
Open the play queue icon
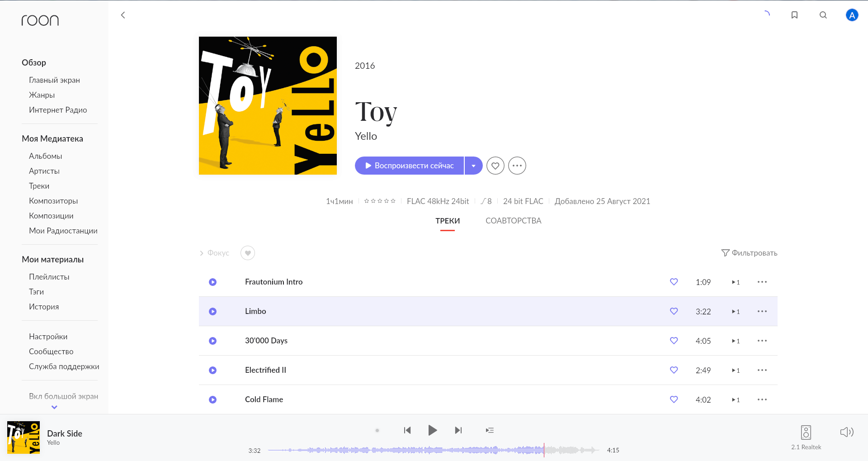[x=490, y=430]
